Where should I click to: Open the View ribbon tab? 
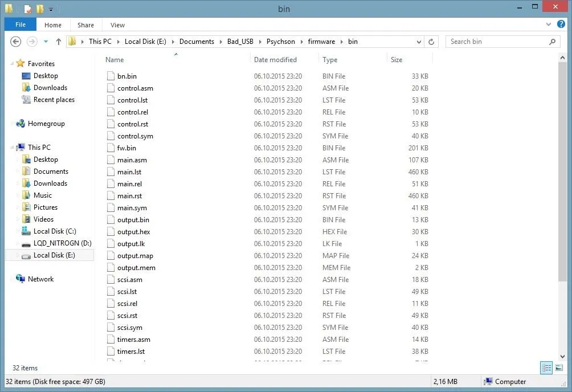click(x=117, y=25)
